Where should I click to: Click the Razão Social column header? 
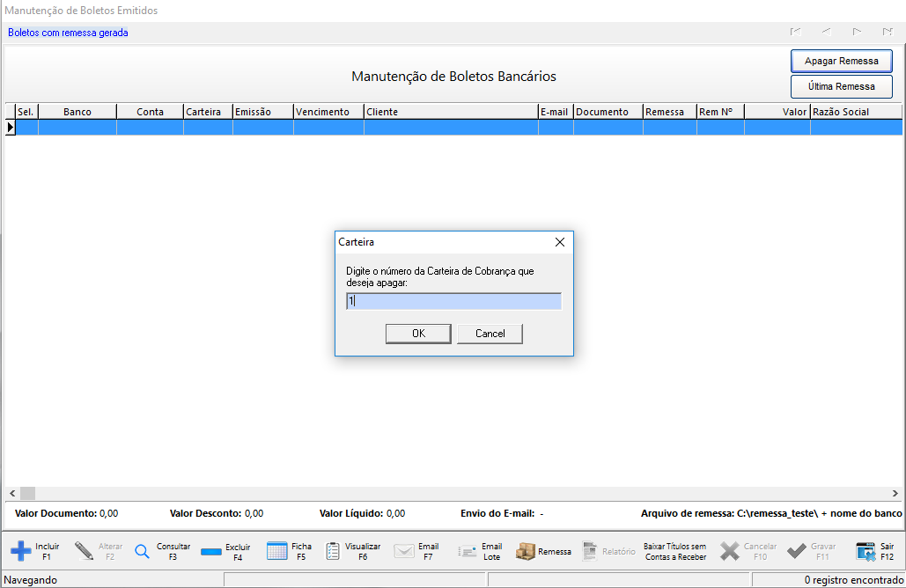tap(857, 112)
